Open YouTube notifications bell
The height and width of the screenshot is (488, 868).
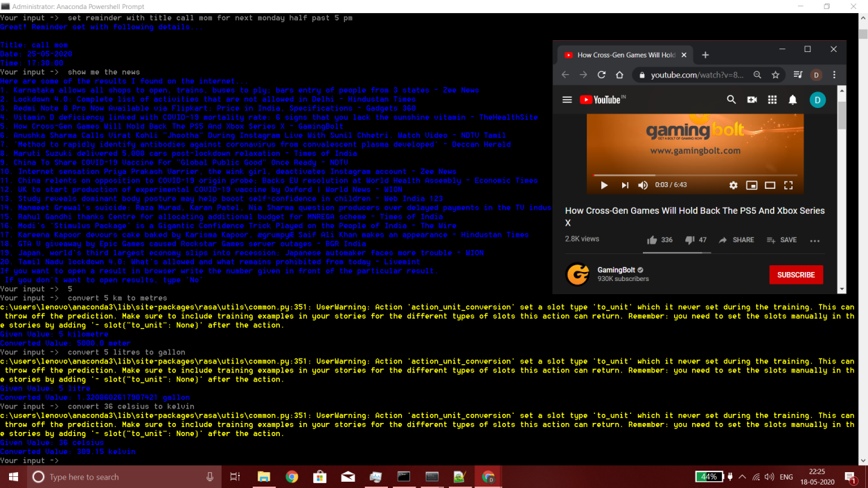793,100
